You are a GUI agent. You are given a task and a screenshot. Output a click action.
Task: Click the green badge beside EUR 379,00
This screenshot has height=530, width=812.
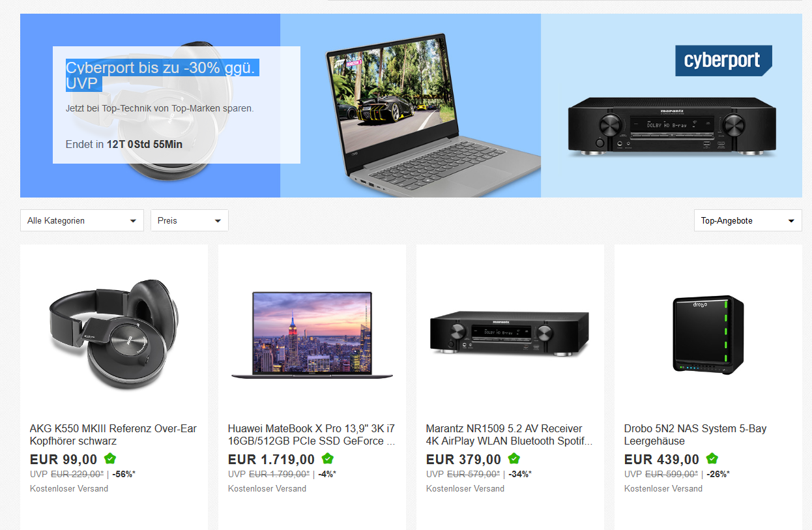pos(514,459)
